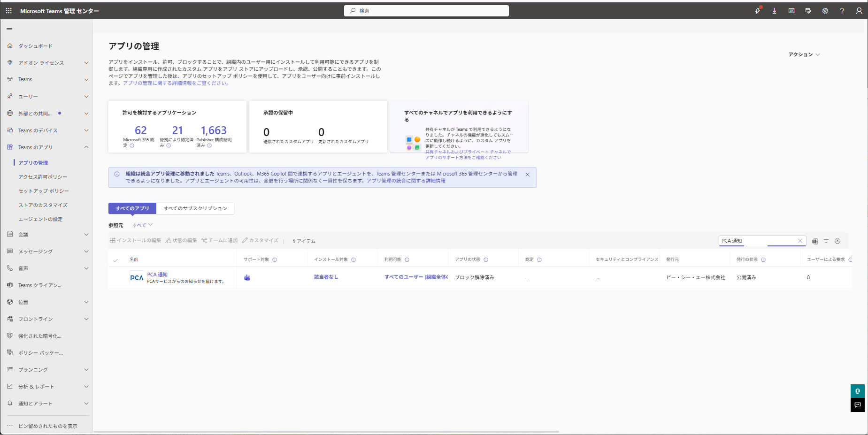This screenshot has width=868, height=435.
Task: Open セットアップ ポリシー in sidebar
Action: click(44, 191)
